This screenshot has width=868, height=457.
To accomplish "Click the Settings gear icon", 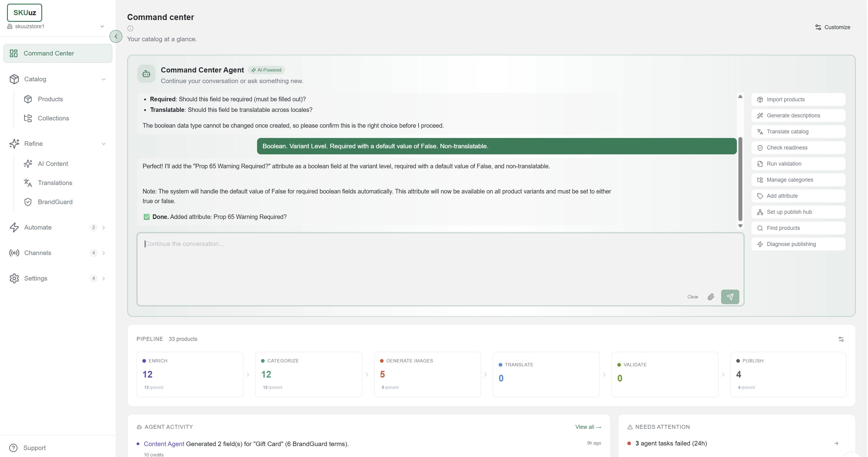I will pos(14,278).
